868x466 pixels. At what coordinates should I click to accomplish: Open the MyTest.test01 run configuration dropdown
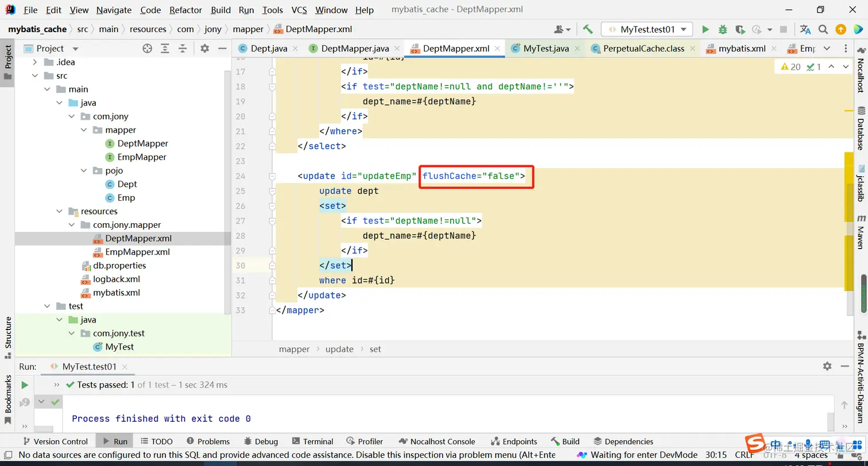click(647, 29)
